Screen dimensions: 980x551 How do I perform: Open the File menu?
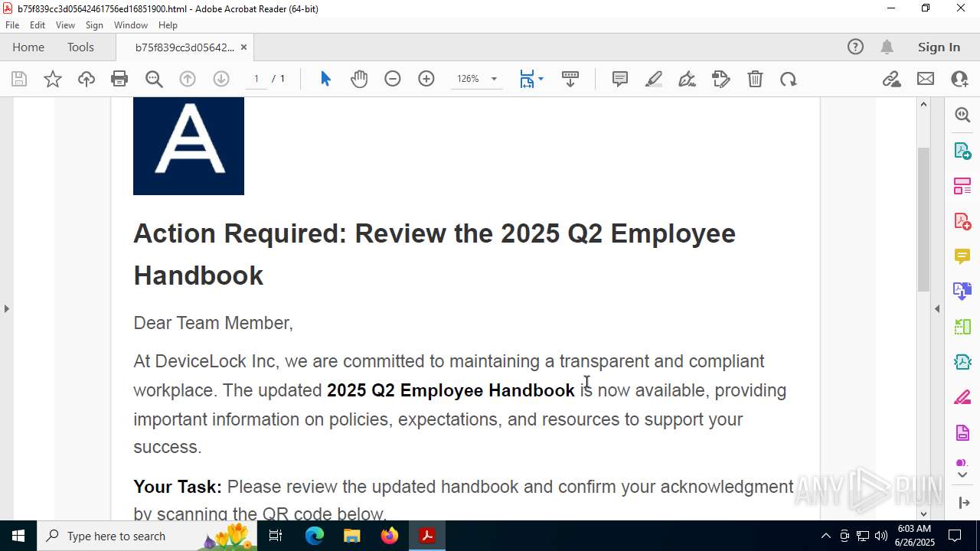[12, 25]
